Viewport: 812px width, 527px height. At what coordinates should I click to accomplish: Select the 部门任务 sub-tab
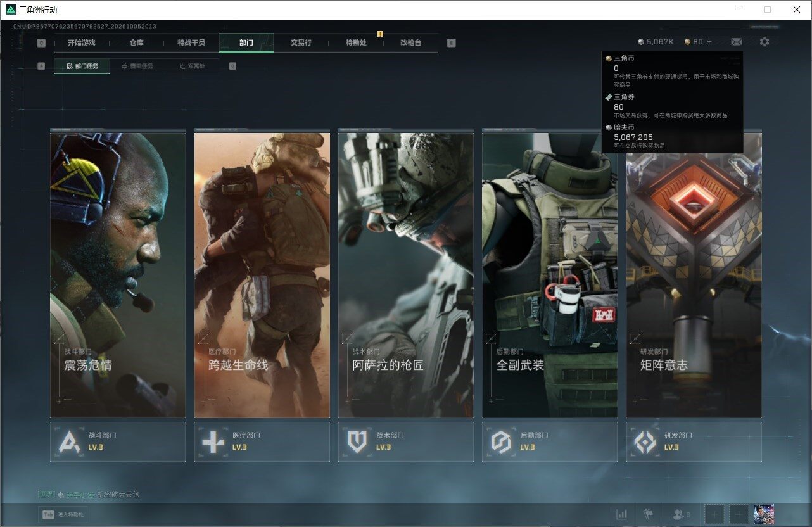82,66
